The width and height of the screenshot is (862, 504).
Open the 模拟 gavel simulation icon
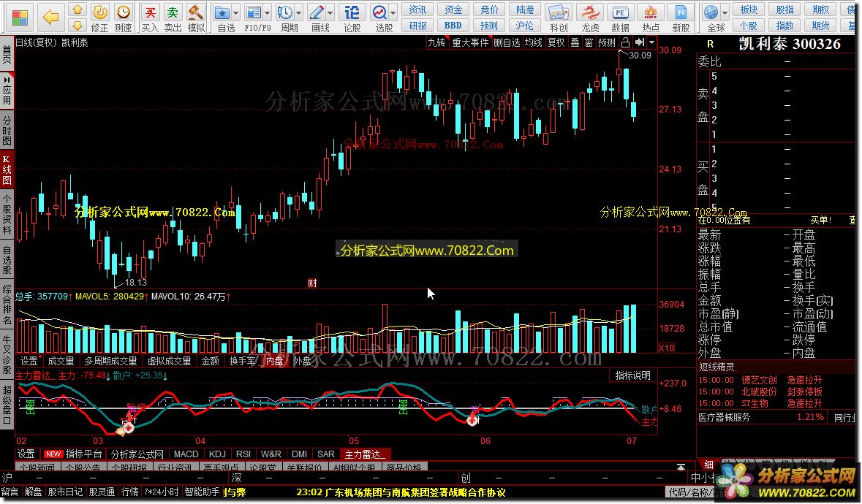pyautogui.click(x=196, y=12)
